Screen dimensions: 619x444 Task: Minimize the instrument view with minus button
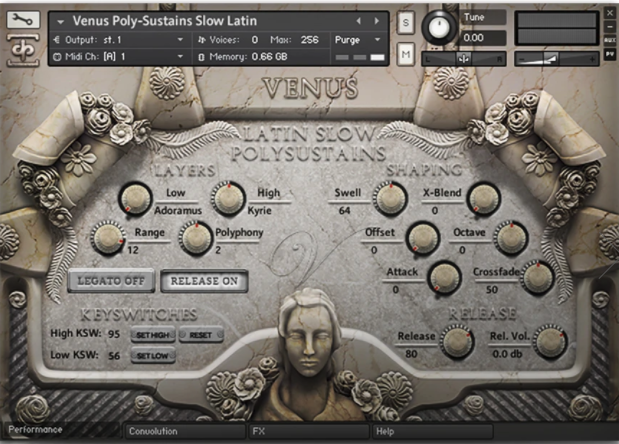click(610, 27)
